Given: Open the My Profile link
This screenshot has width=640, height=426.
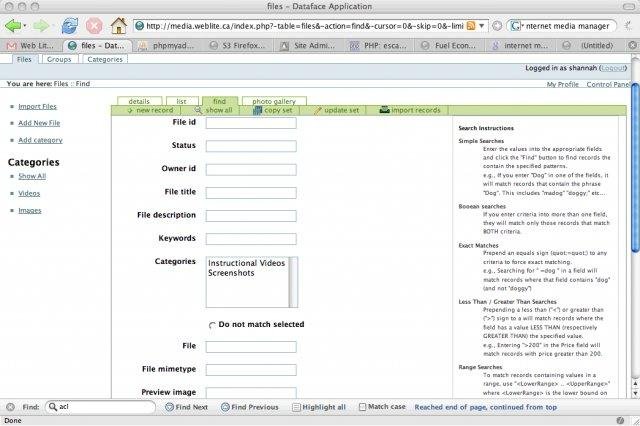Looking at the screenshot, I should tap(562, 84).
